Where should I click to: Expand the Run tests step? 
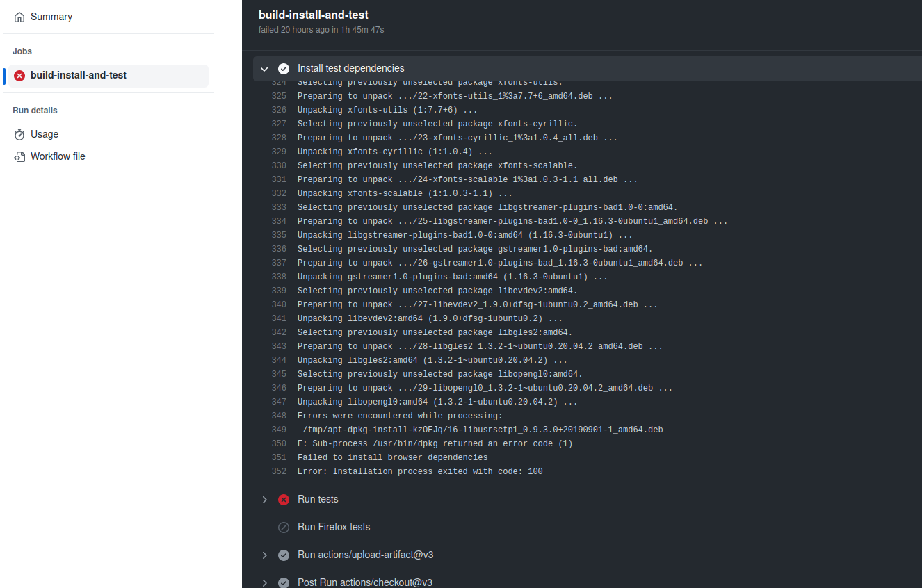point(264,500)
